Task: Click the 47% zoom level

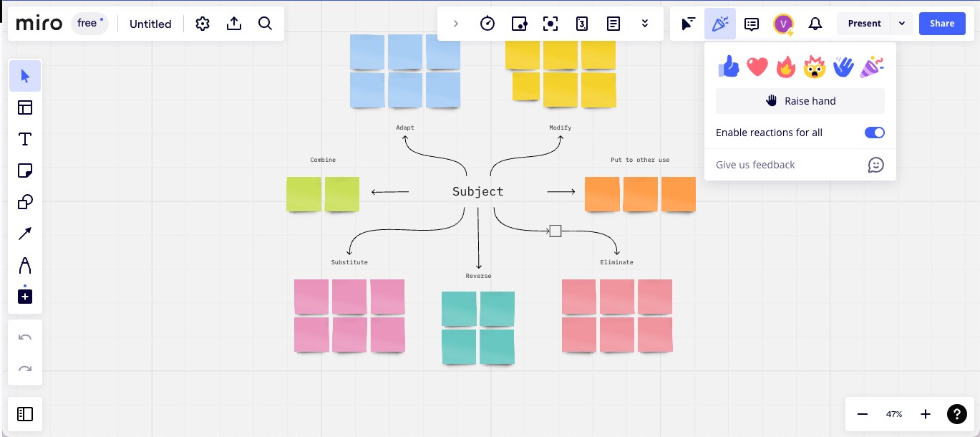Action: tap(894, 414)
